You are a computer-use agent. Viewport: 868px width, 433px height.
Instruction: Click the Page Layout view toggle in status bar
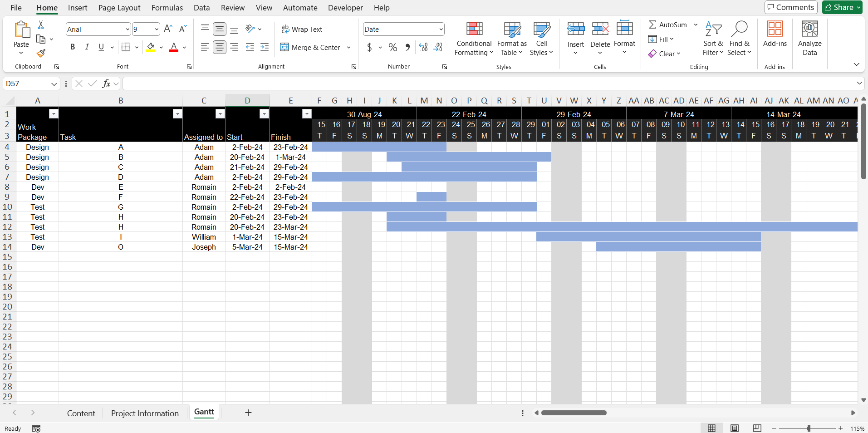pyautogui.click(x=734, y=428)
